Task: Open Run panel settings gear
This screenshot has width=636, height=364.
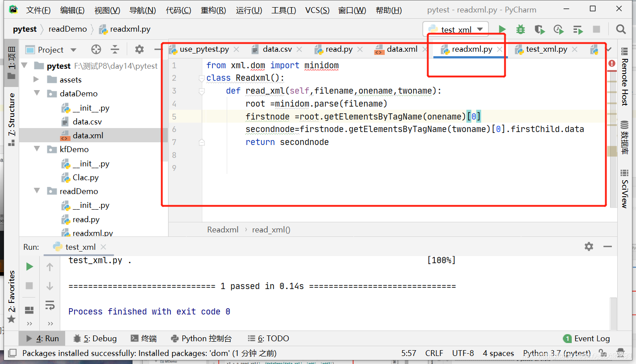Action: click(589, 247)
